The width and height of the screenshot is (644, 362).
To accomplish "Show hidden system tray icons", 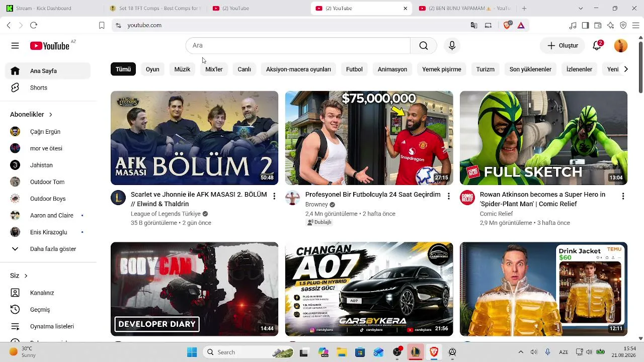I will 521,352.
